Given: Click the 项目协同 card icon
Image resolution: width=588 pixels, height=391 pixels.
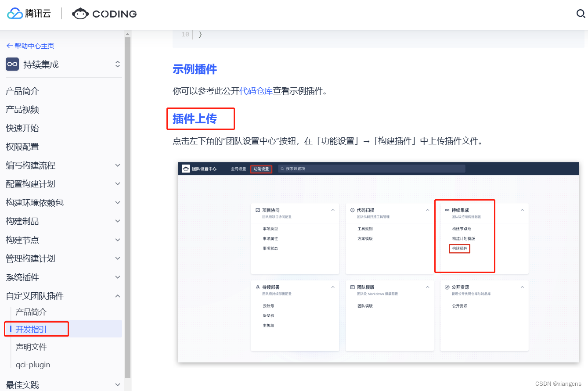Looking at the screenshot, I should 258,210.
